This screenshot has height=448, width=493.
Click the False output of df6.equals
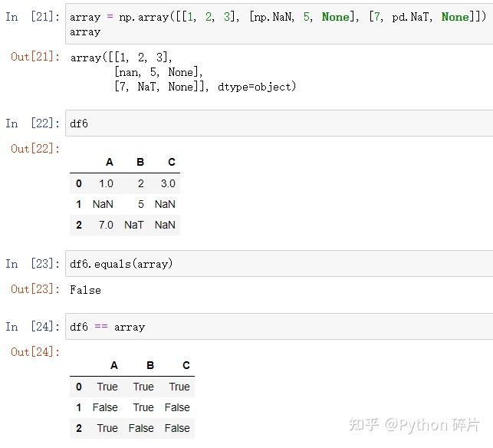pos(85,290)
